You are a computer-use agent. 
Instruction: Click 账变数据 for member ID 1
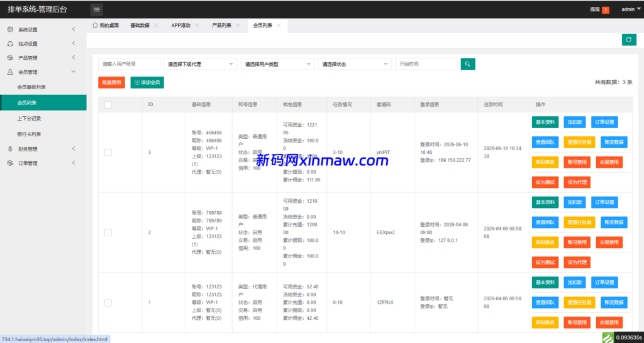point(614,303)
